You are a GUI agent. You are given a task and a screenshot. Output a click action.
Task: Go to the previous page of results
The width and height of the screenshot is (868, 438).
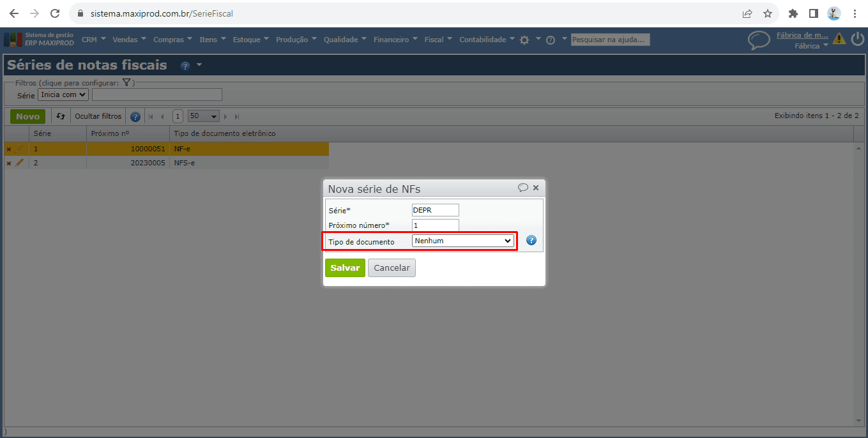coord(162,117)
